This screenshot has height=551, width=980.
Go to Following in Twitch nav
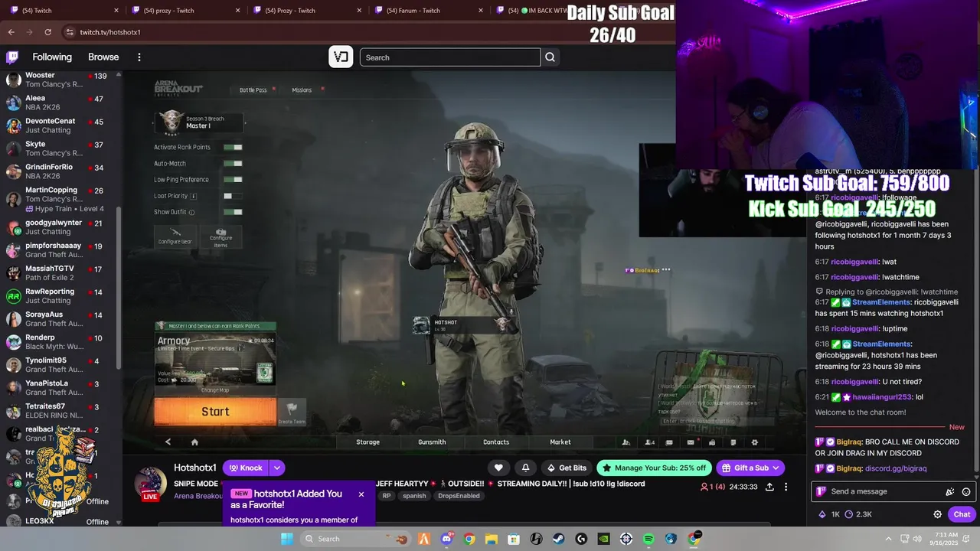click(52, 57)
